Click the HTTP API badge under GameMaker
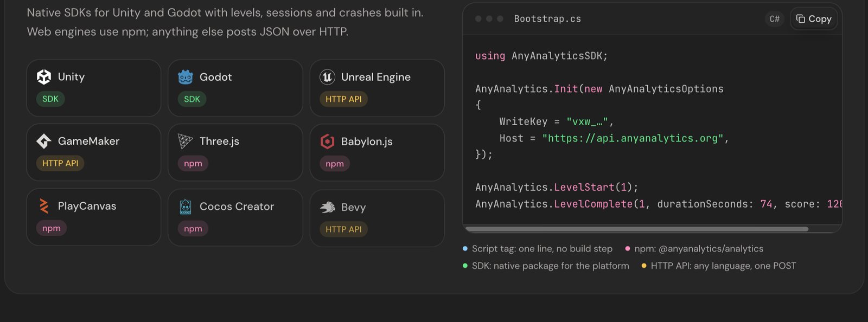The width and height of the screenshot is (868, 322). coord(60,163)
